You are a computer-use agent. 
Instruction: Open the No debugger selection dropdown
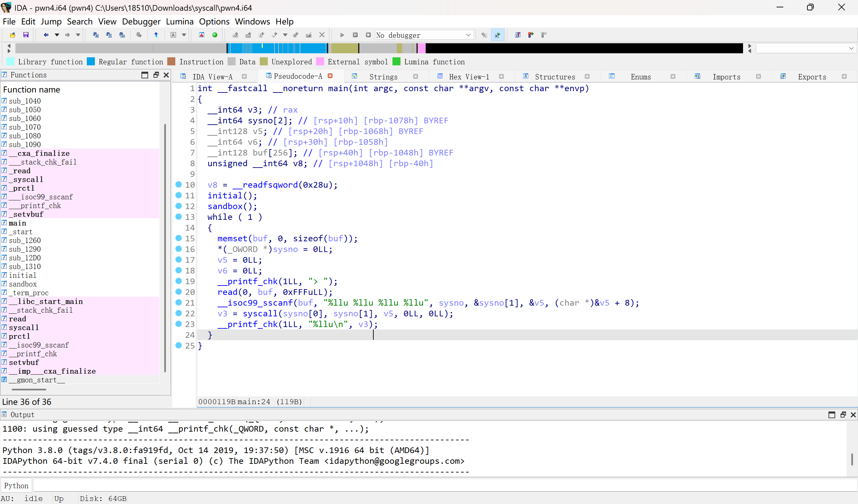point(424,35)
